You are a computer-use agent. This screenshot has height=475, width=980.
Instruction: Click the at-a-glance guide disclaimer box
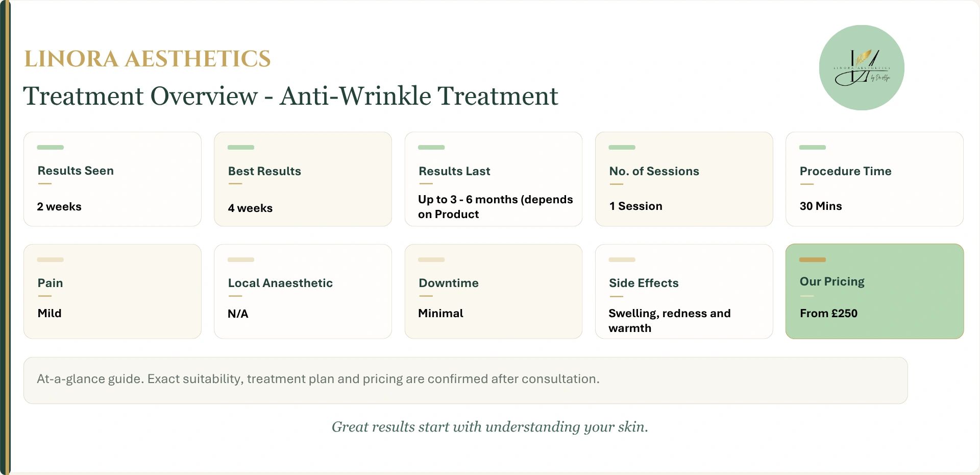tap(465, 381)
